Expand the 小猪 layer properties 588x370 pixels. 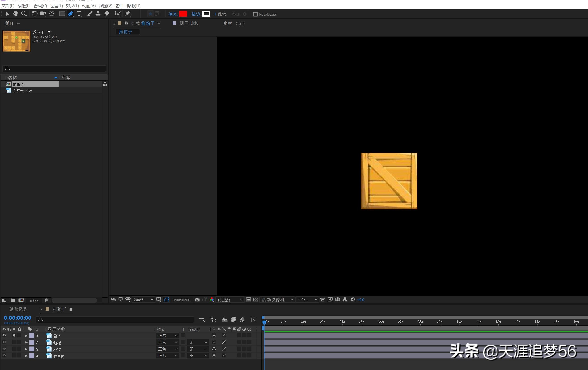coord(26,349)
